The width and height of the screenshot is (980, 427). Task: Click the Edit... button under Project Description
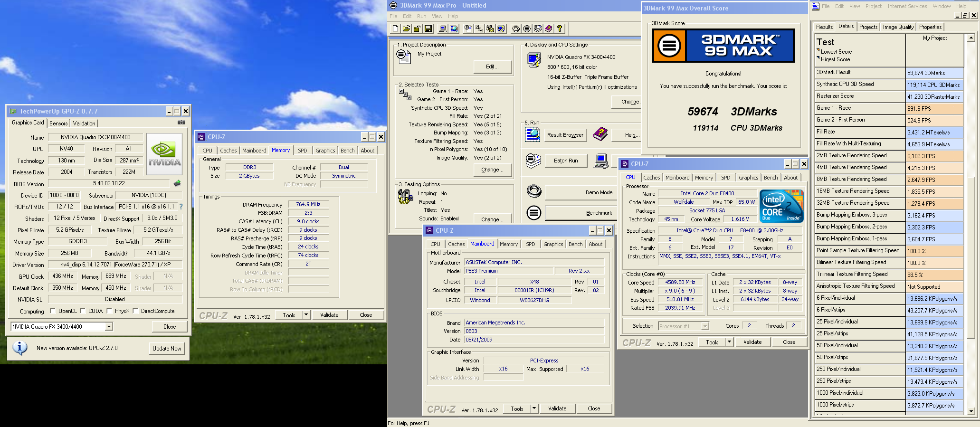492,66
